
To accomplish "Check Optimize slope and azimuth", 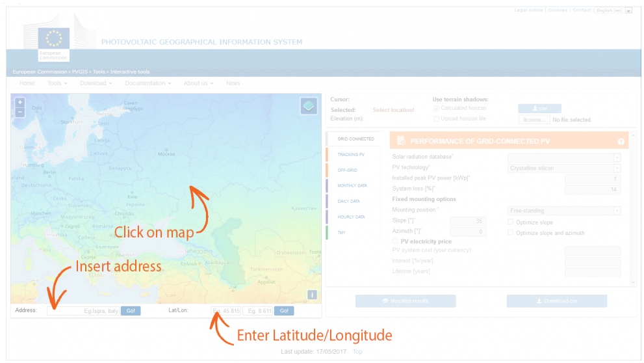I will pos(511,233).
